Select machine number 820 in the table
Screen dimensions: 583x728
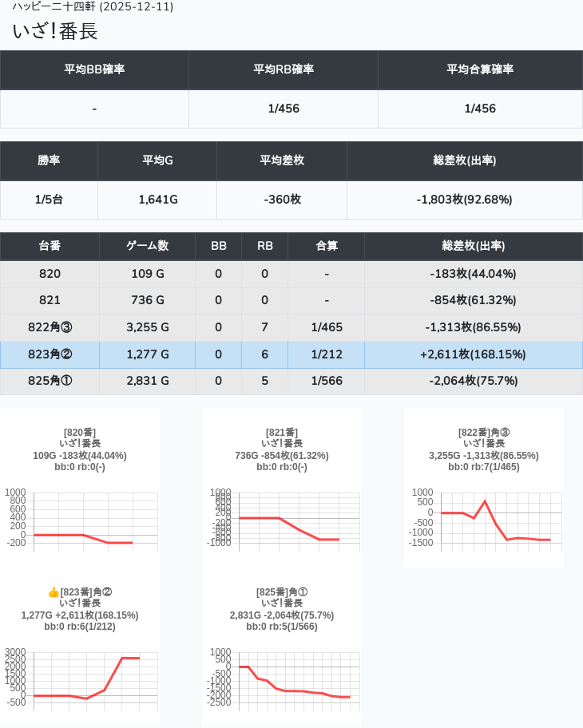(x=50, y=274)
